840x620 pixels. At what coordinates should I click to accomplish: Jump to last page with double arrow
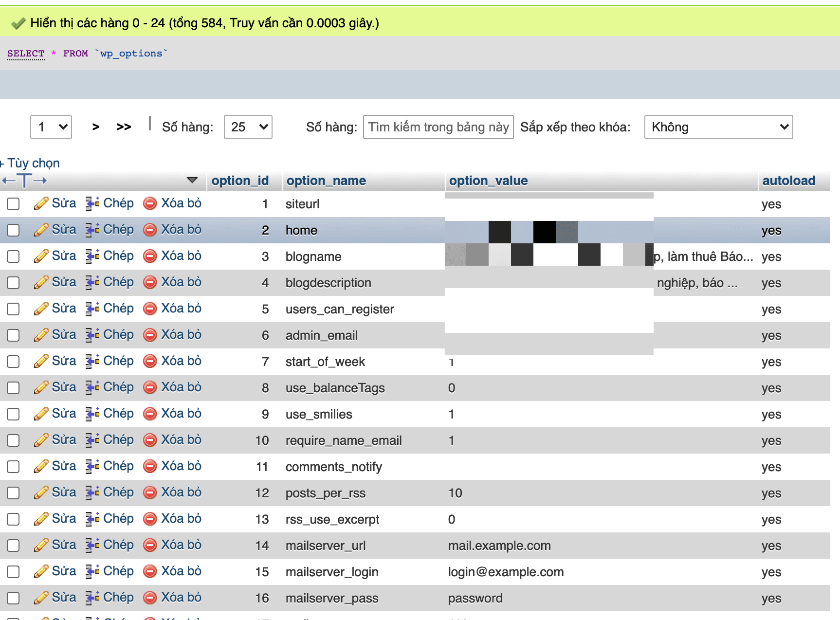[x=124, y=127]
